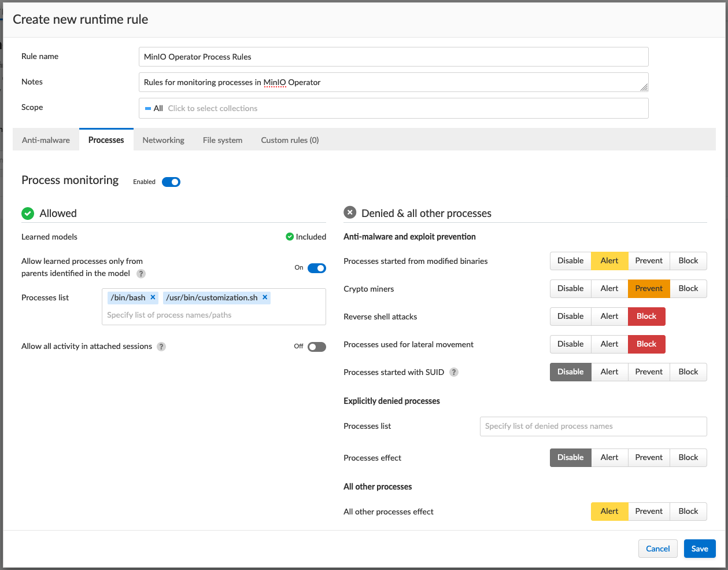
Task: Click help icon next to Processes started with SUID
Action: (454, 372)
